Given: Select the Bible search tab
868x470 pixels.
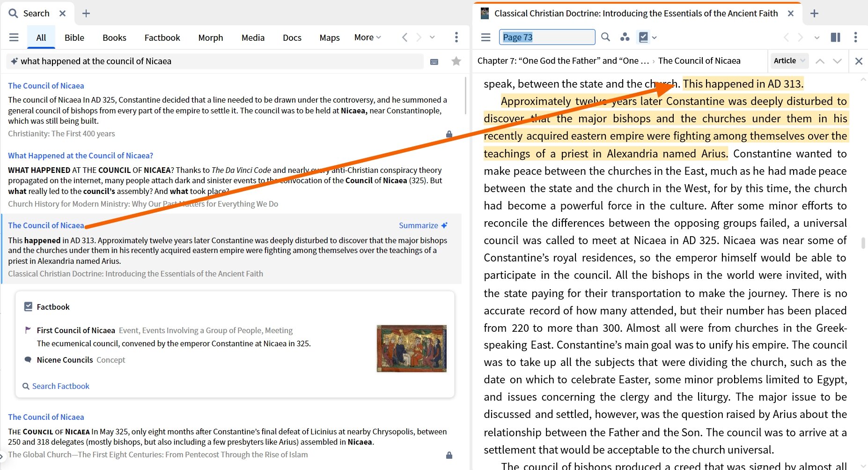Looking at the screenshot, I should (x=74, y=37).
